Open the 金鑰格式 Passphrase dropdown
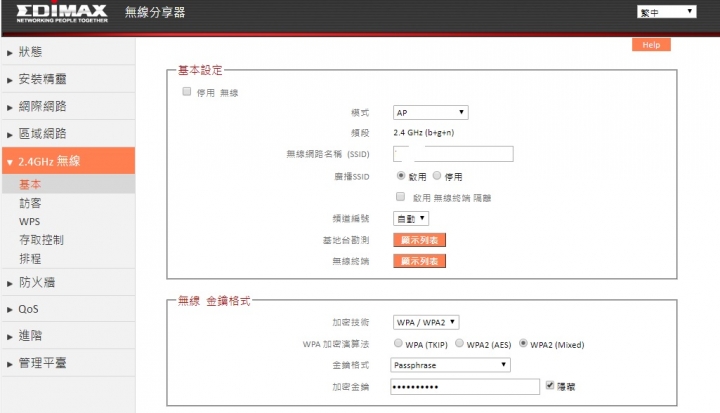This screenshot has height=413, width=720. [x=450, y=365]
